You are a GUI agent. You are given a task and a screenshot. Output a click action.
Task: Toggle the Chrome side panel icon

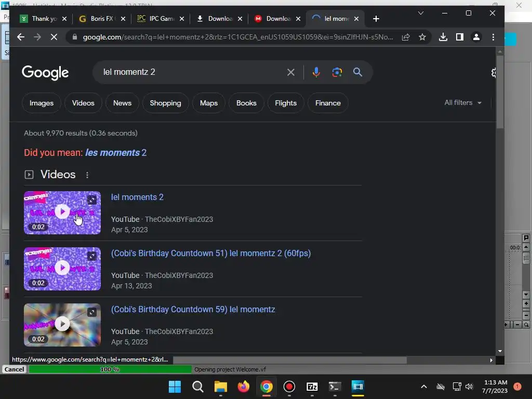click(460, 37)
